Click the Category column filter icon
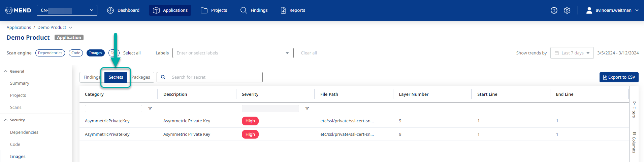Screen dimensions: 644x162 pos(150,109)
